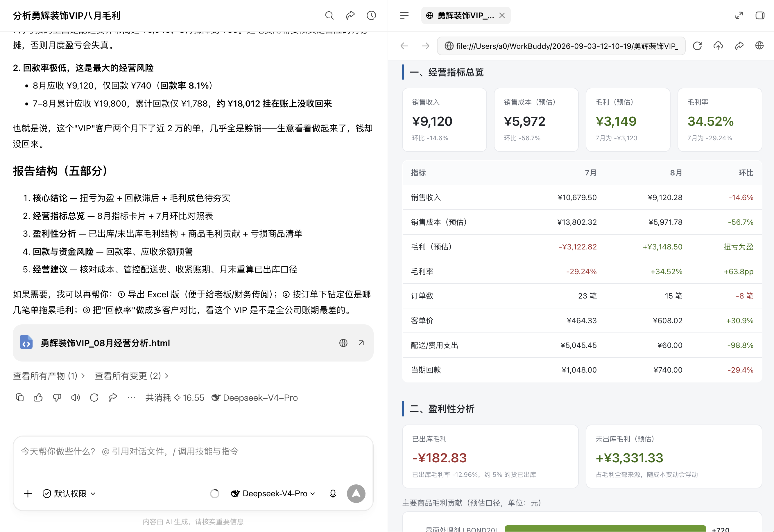774x532 pixels.
Task: Click the 已出库毛利 -¥182.83 card
Action: coord(490,456)
